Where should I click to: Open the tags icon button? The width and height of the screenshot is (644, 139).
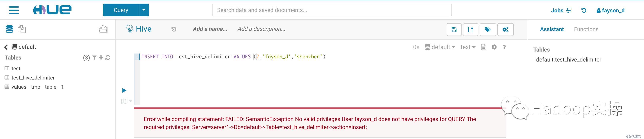coord(488,30)
